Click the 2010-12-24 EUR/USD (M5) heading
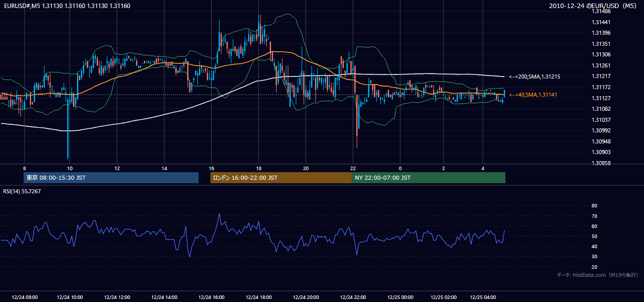Image resolution: width=644 pixels, height=302 pixels. (x=594, y=6)
